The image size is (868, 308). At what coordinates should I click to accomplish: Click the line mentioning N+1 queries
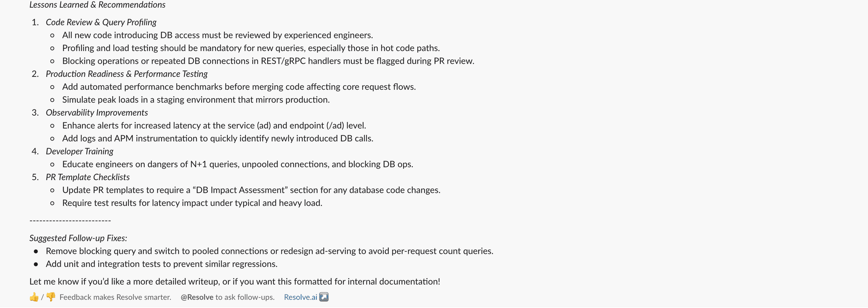point(238,164)
